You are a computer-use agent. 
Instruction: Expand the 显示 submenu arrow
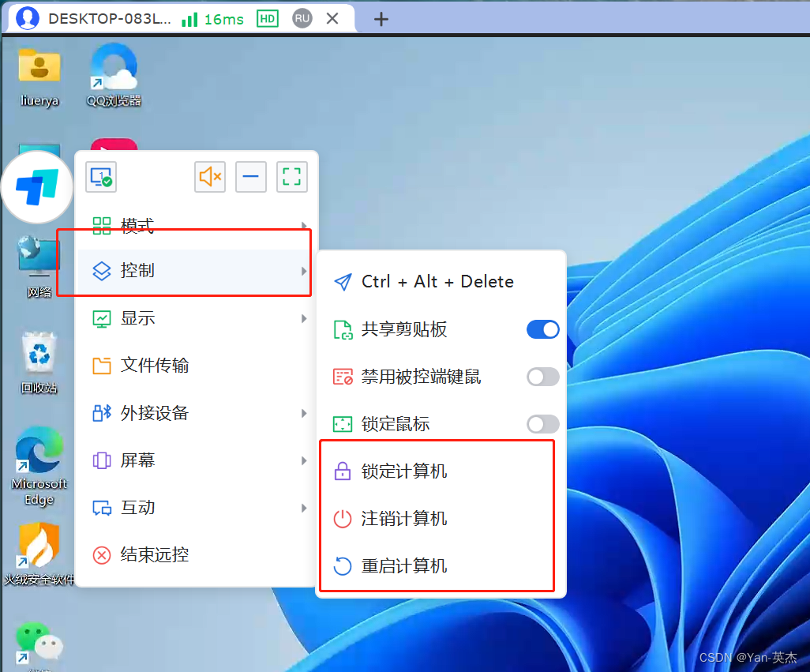coord(304,319)
